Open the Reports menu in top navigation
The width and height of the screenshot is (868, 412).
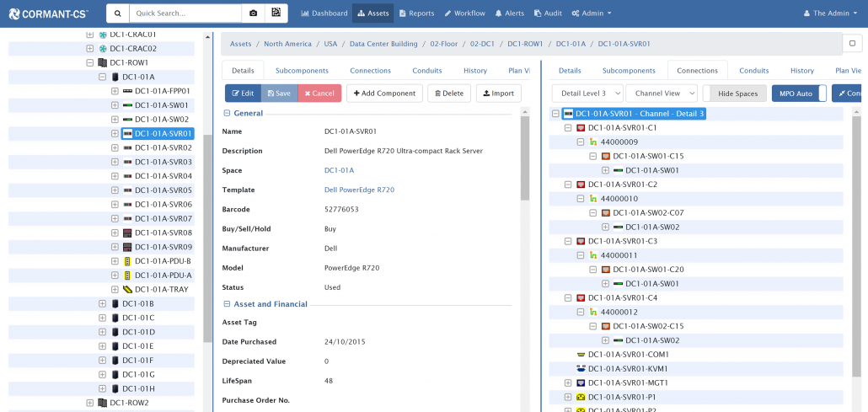pos(415,13)
